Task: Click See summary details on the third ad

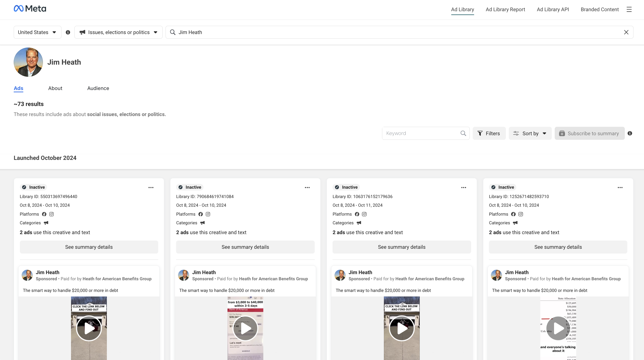Action: click(401, 247)
